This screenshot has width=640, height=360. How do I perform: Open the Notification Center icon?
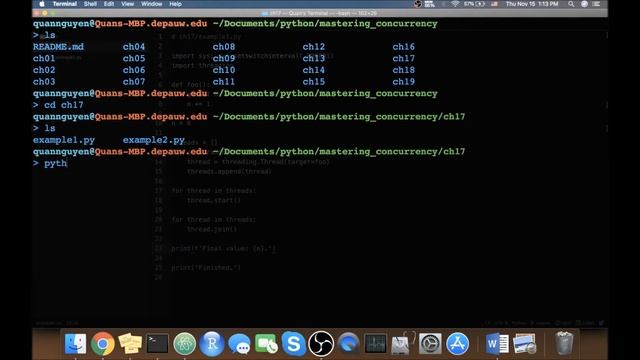coord(596,4)
